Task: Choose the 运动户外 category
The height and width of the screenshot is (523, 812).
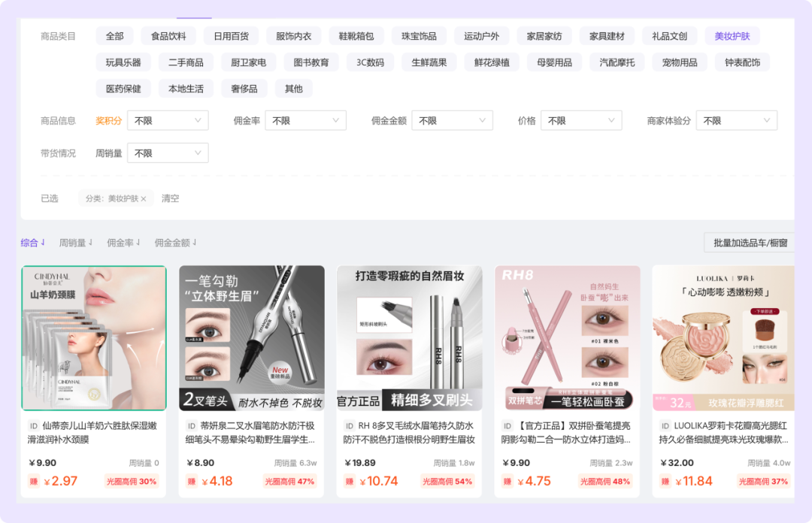Action: click(x=482, y=36)
